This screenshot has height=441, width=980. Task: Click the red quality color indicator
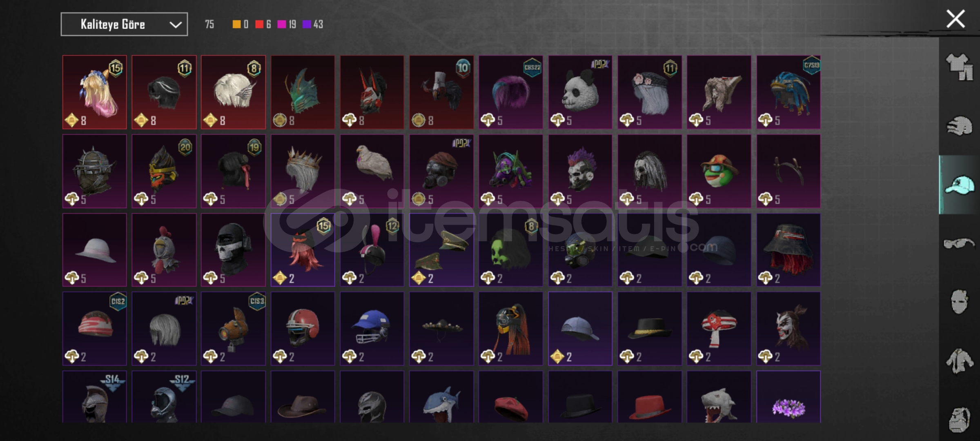pyautogui.click(x=259, y=24)
